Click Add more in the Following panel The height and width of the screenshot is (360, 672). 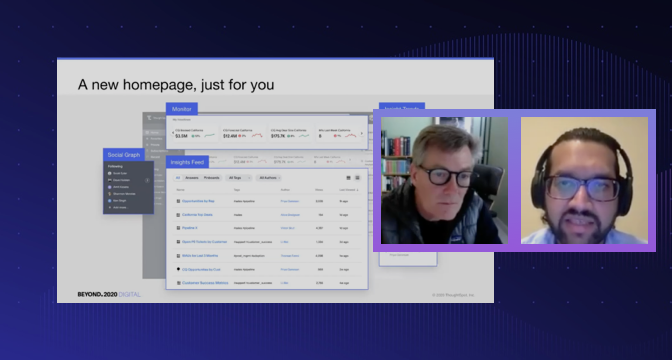119,207
